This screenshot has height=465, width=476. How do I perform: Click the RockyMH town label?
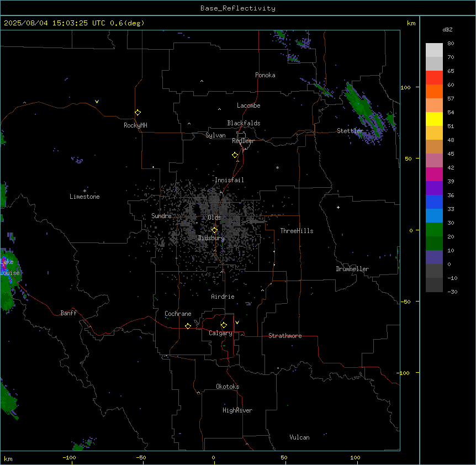(x=135, y=125)
